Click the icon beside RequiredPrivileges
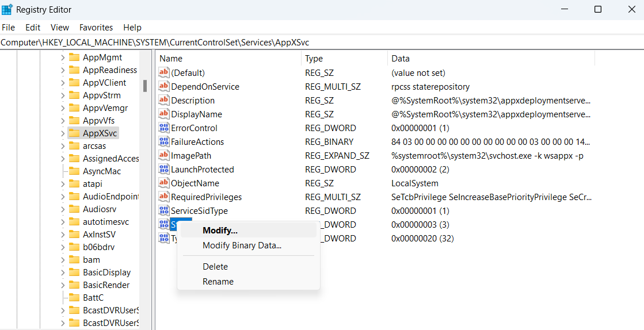 [164, 197]
